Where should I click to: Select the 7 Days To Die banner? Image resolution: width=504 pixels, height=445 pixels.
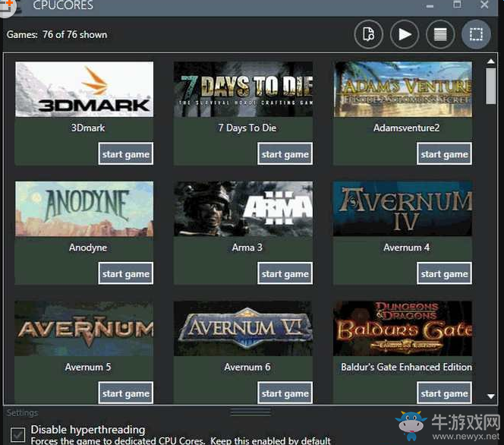pyautogui.click(x=243, y=90)
